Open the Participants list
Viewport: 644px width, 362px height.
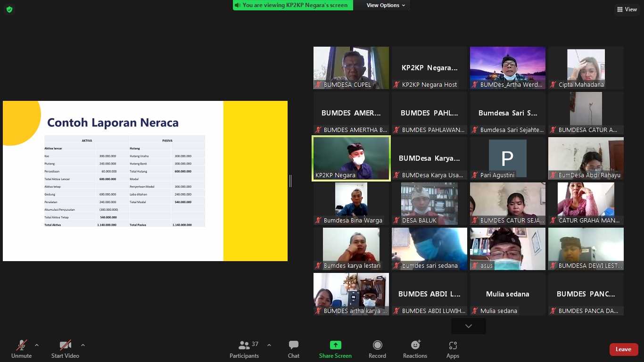tap(244, 349)
